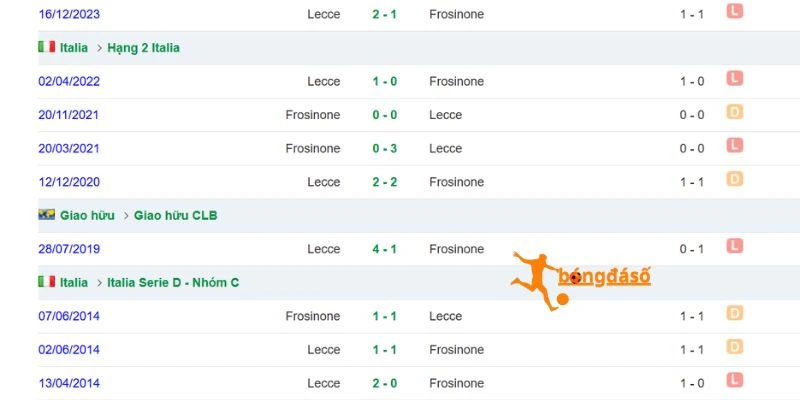Open the Giao hữu CLB link
This screenshot has height=400, width=800.
[176, 215]
